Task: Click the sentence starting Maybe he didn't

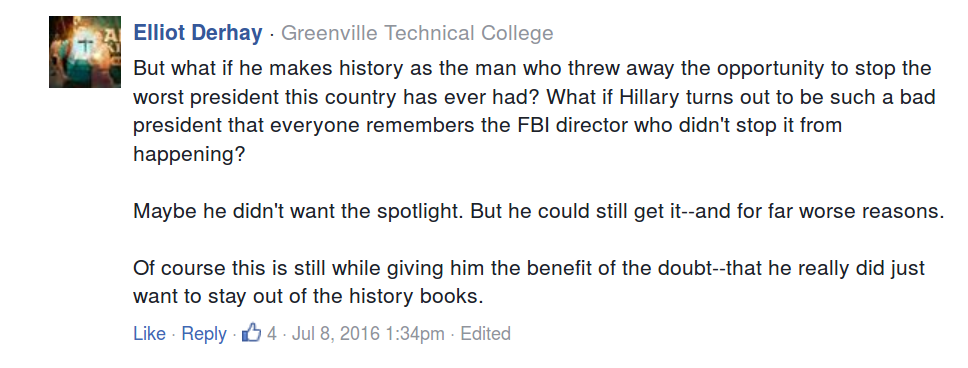Action: (x=539, y=211)
